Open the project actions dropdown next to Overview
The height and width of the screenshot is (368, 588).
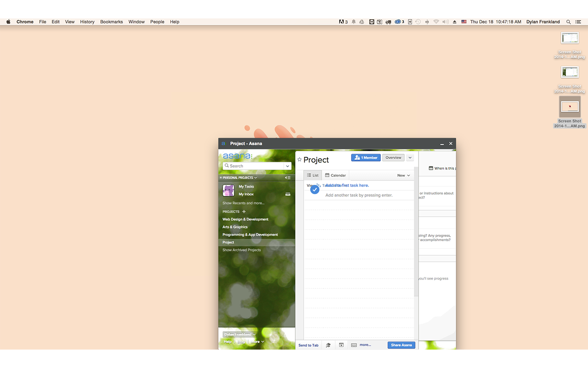[x=410, y=158]
